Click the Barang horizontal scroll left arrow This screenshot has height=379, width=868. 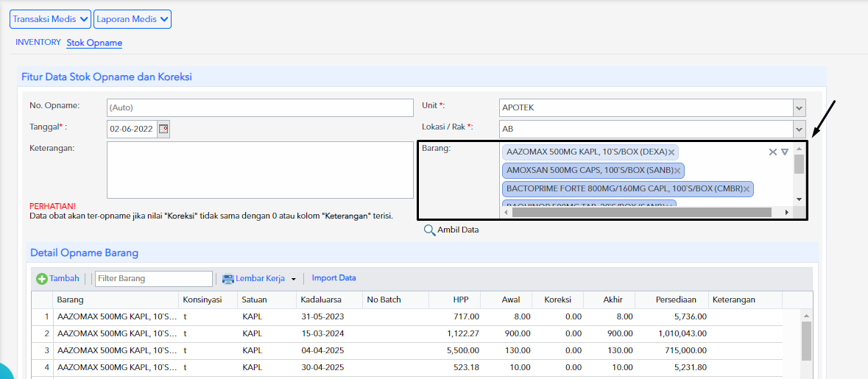pos(507,213)
